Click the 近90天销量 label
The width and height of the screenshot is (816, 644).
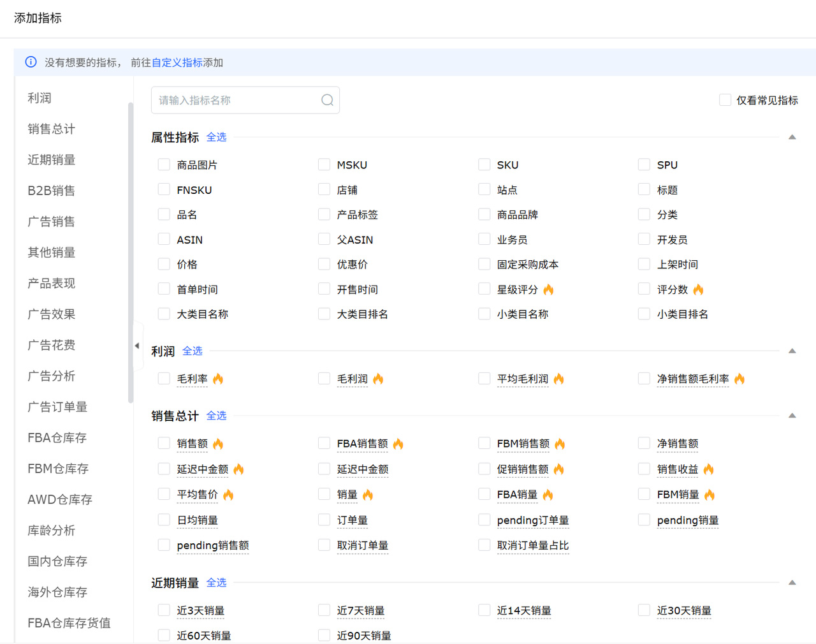pos(364,636)
